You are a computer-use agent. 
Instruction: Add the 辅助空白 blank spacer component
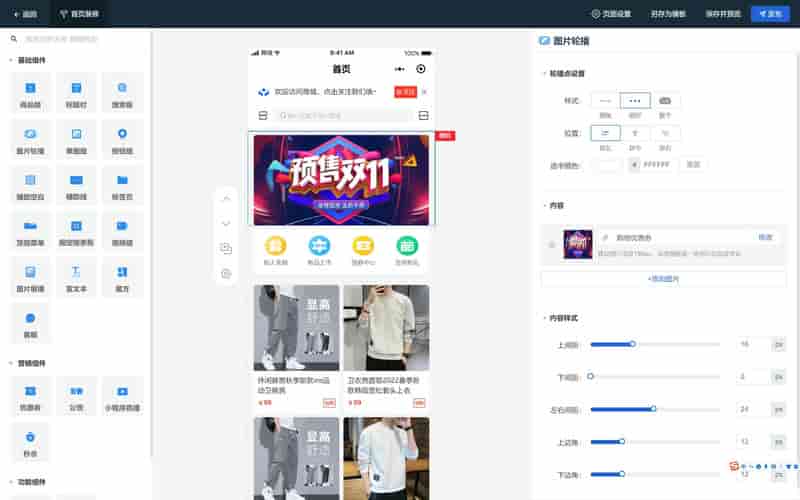coord(30,186)
